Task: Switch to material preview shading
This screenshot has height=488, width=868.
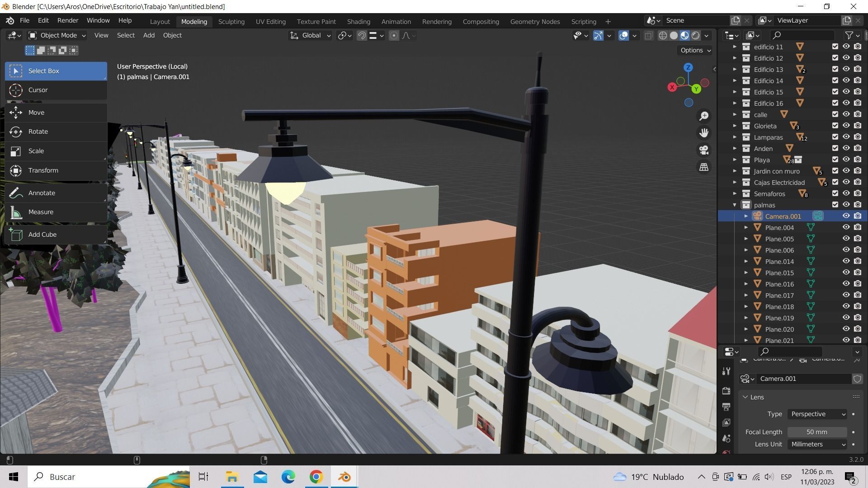Action: click(x=684, y=36)
